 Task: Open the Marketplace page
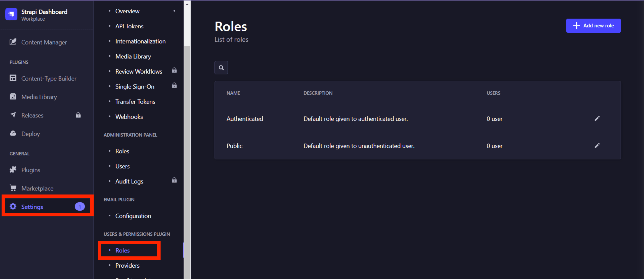(x=37, y=188)
